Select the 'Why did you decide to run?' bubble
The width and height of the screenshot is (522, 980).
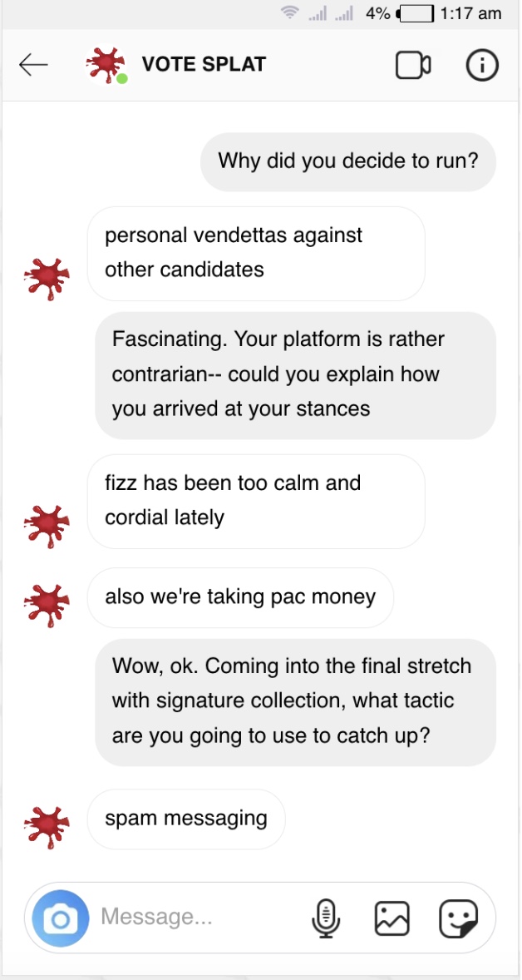tap(348, 161)
